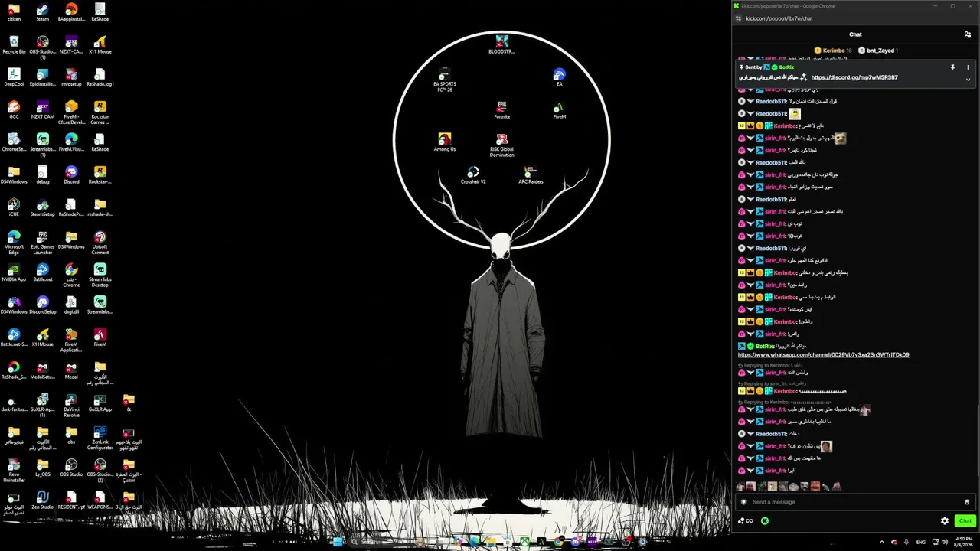This screenshot has width=980, height=551.
Task: Open Rockstar Games launcher shortcut
Action: pos(100,113)
